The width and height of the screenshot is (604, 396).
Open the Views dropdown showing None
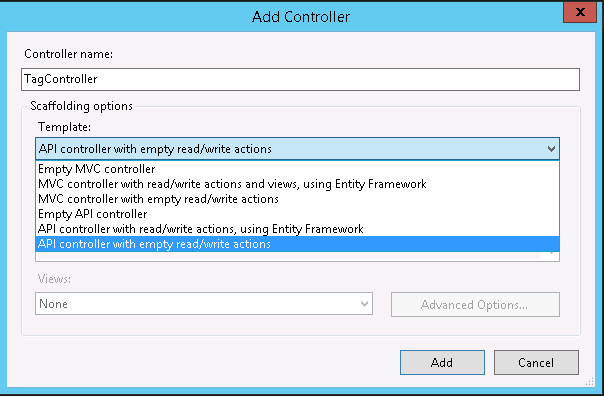[204, 304]
